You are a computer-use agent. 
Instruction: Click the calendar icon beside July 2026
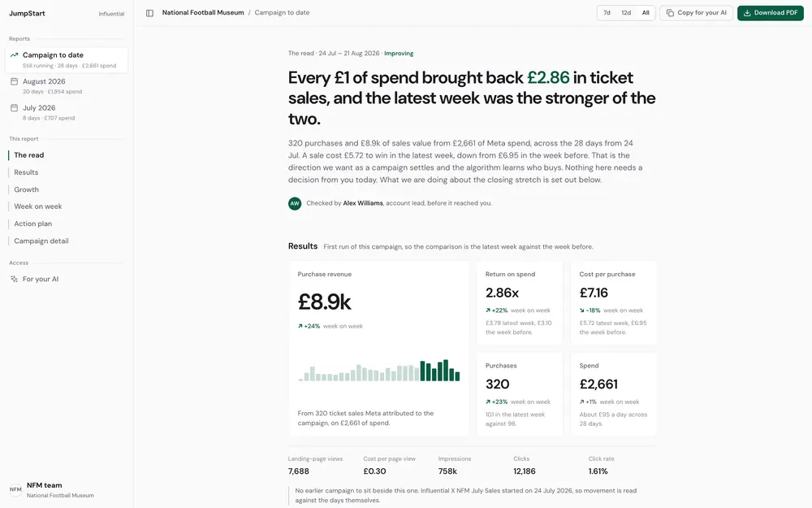coord(14,108)
